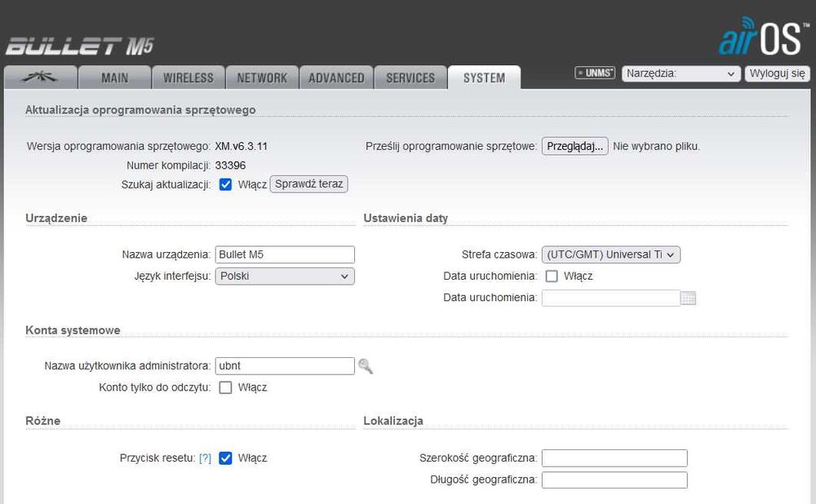The width and height of the screenshot is (816, 504).
Task: Click build number 33396
Action: click(230, 166)
